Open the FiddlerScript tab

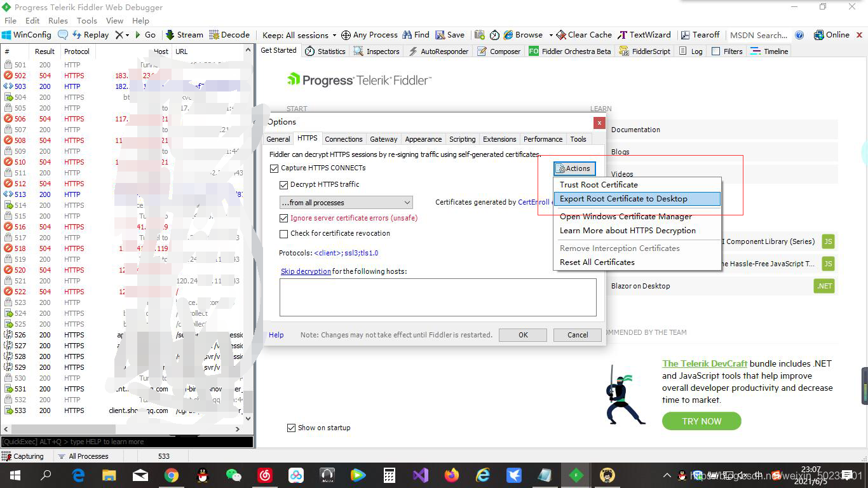644,51
